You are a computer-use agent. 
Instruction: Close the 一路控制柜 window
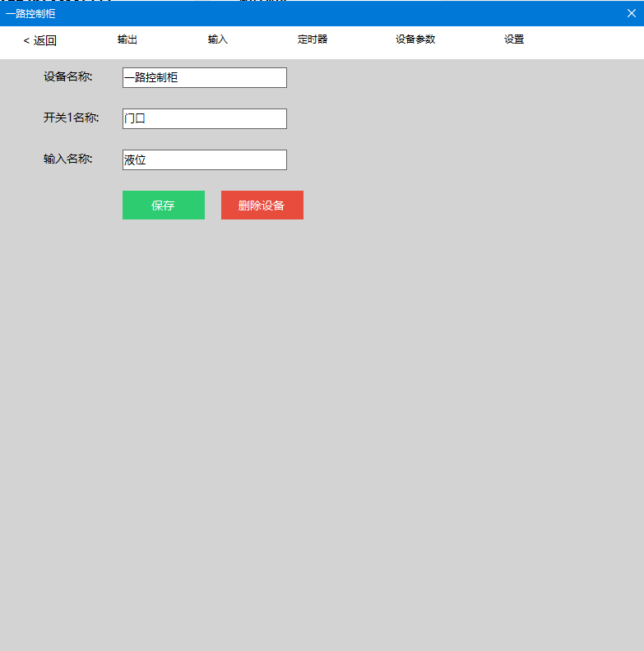pos(632,13)
